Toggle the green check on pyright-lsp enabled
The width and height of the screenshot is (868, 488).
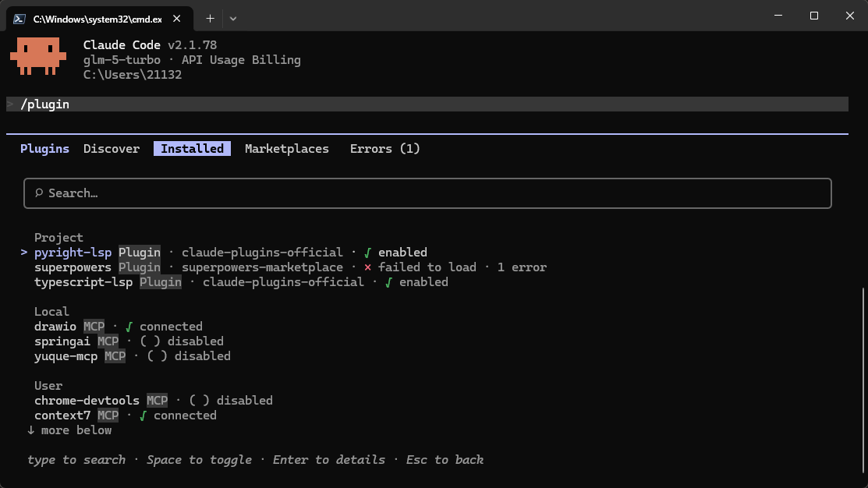coord(367,253)
